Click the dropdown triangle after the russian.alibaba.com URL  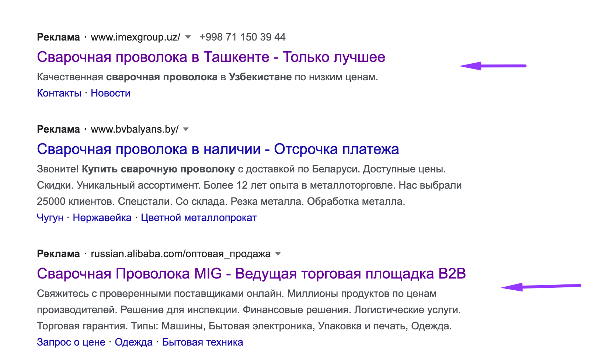point(278,254)
